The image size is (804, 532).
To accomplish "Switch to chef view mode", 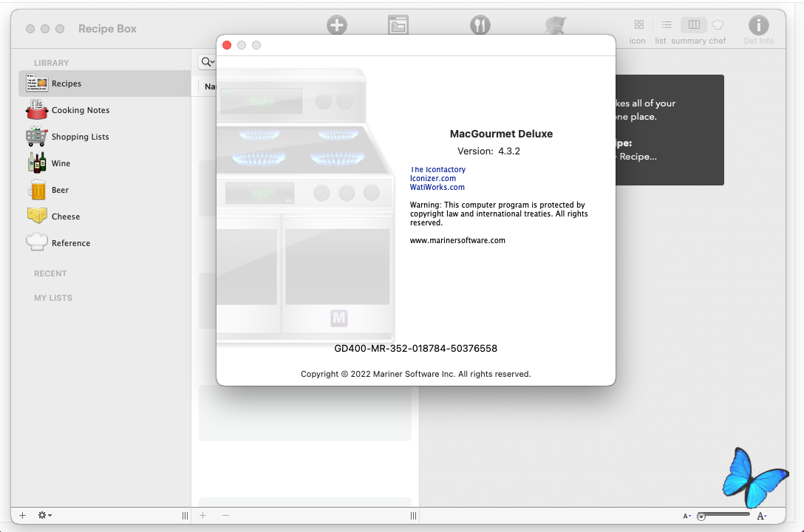I will (718, 24).
